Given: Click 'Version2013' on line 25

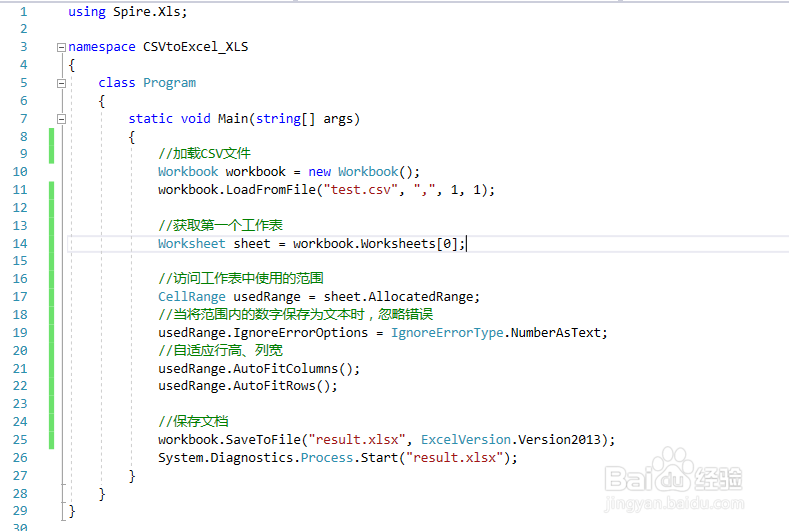Looking at the screenshot, I should coord(560,440).
